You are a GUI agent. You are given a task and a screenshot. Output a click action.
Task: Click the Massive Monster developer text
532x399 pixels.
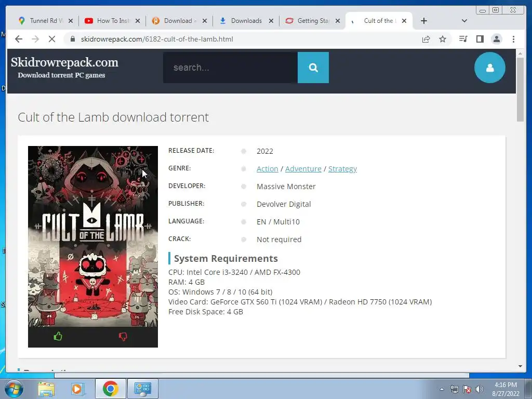286,187
